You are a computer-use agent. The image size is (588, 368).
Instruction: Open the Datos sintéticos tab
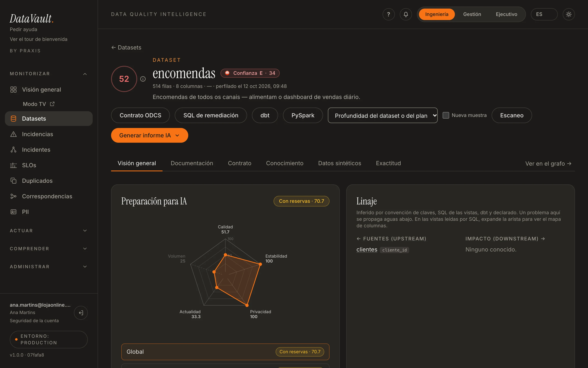(x=340, y=163)
